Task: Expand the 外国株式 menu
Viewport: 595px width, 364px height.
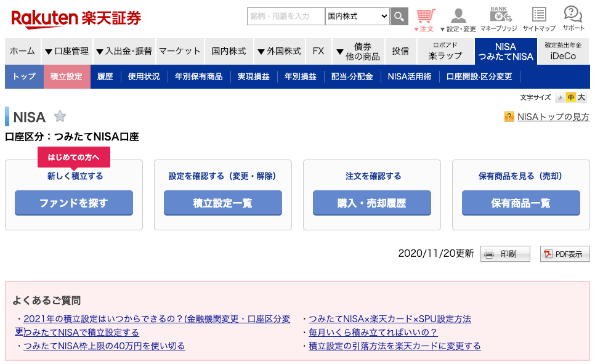Action: click(279, 51)
